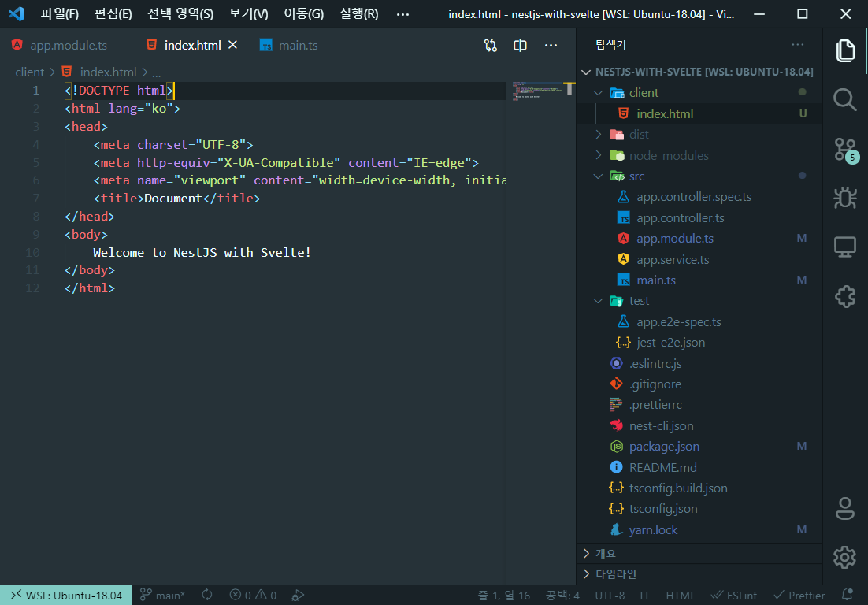Viewport: 868px width, 605px height.
Task: Click ESLint status bar item
Action: pos(734,595)
